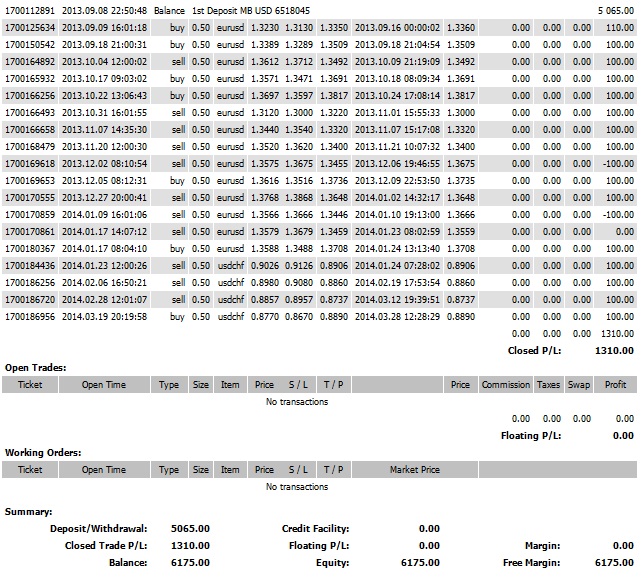Select ticket 1700186256

click(30, 282)
